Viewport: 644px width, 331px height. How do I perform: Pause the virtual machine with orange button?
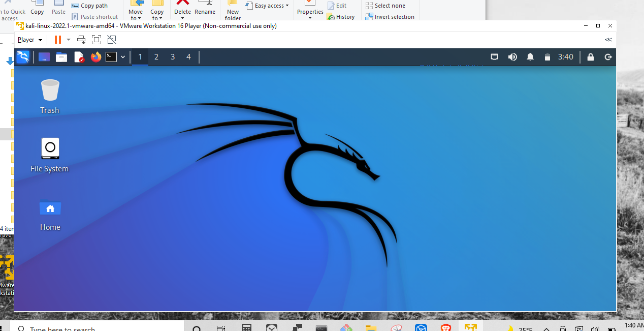[57, 40]
